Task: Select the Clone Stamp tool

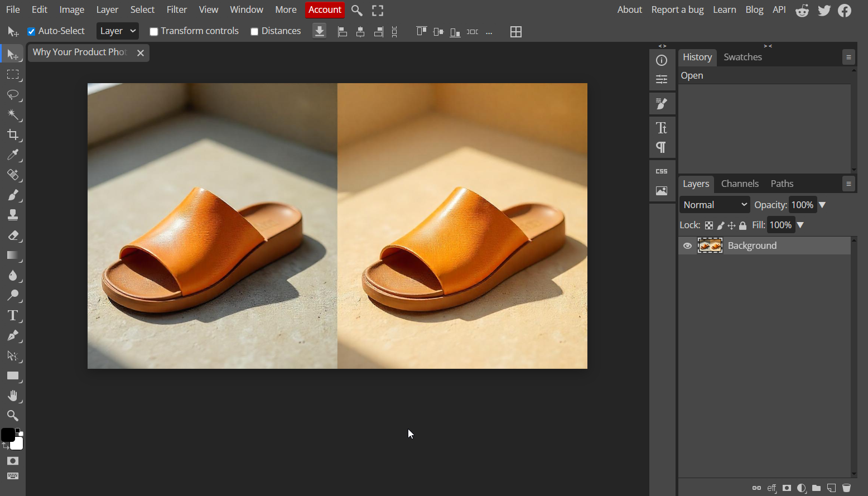Action: pyautogui.click(x=13, y=215)
